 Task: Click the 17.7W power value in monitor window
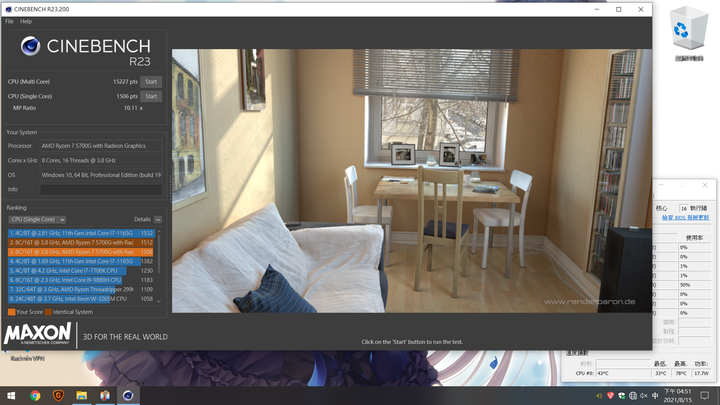click(x=702, y=373)
